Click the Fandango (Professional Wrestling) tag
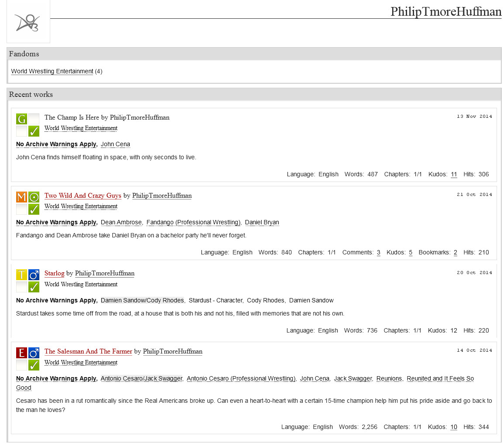This screenshot has width=504, height=446. coord(193,222)
